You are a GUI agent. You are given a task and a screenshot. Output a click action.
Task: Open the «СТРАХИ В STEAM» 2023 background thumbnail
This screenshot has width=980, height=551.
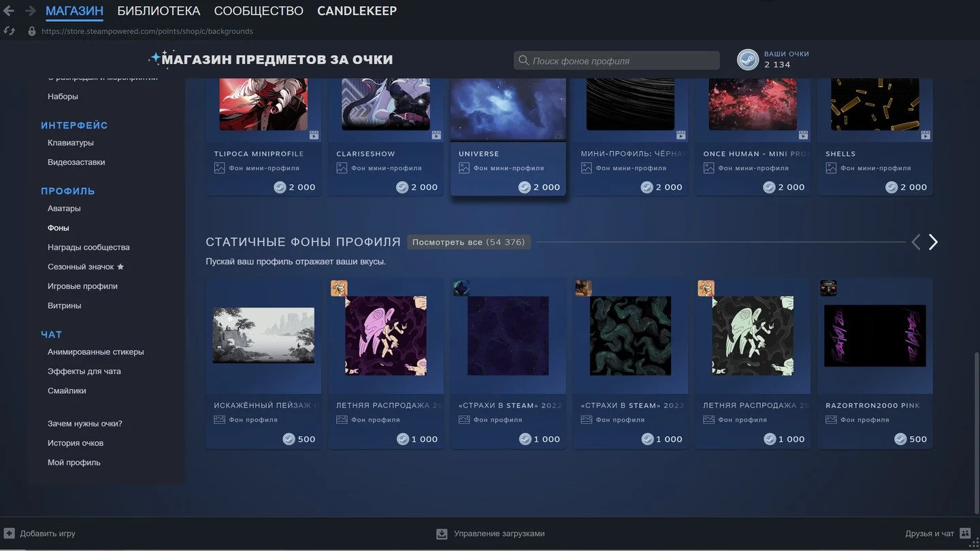630,335
